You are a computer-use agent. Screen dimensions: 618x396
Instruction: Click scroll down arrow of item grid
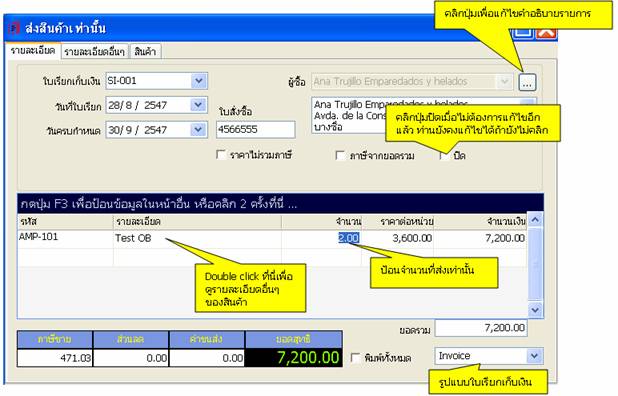point(535,310)
